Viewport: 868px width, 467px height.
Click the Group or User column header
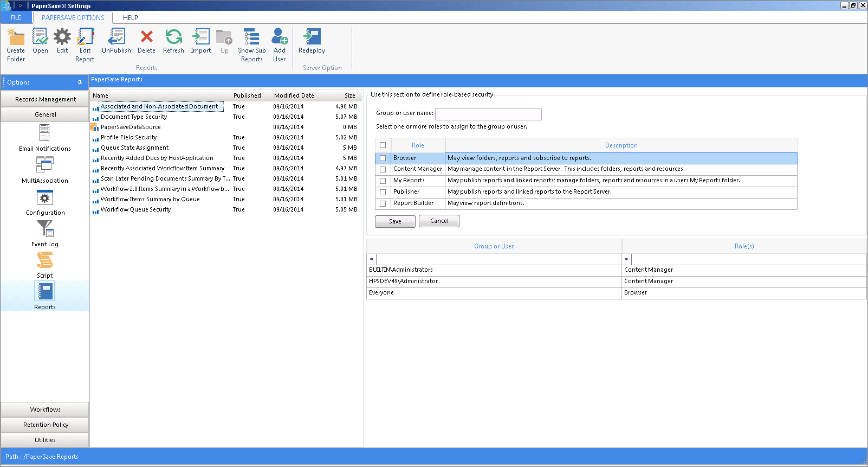tap(494, 246)
